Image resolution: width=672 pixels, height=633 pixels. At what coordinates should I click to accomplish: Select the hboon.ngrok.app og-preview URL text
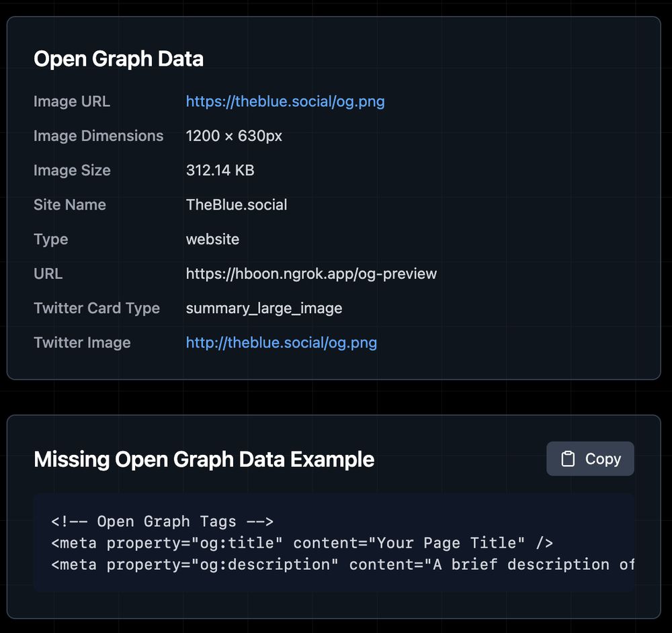311,274
